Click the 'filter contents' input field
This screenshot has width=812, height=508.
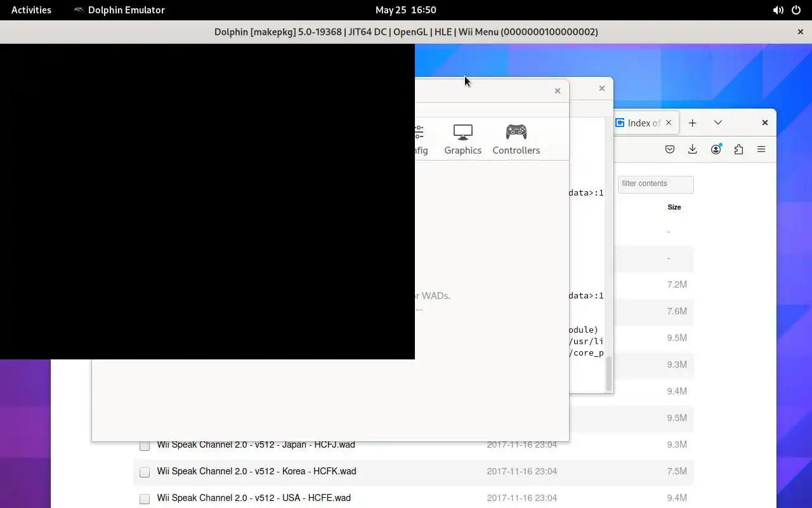tap(656, 184)
